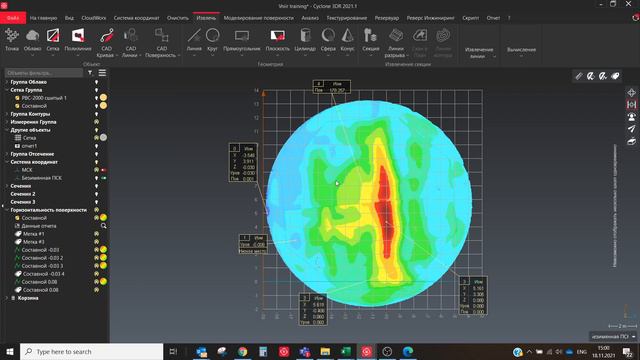Open the Файл menu

(x=13, y=18)
